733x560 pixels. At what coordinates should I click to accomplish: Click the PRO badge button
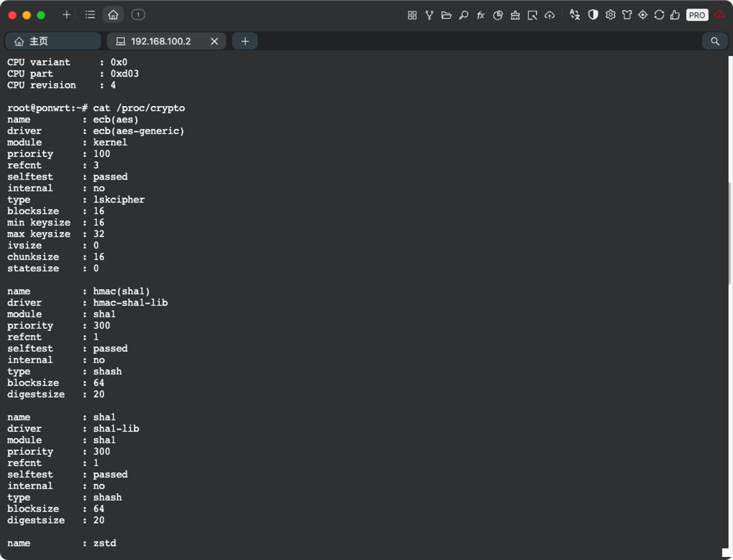tap(696, 15)
